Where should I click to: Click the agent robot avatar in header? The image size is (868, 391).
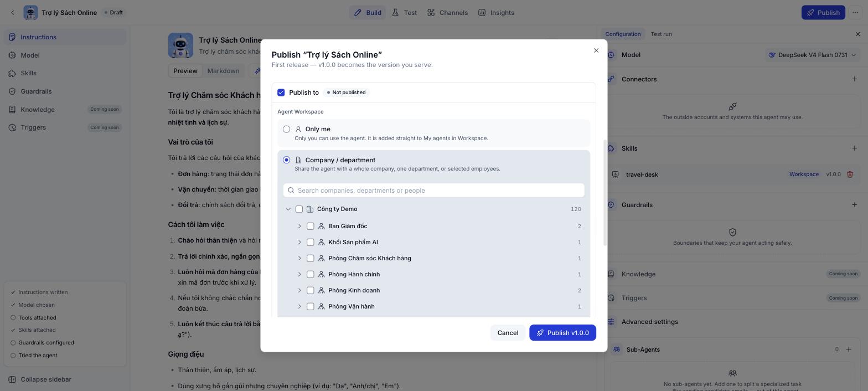pyautogui.click(x=30, y=12)
